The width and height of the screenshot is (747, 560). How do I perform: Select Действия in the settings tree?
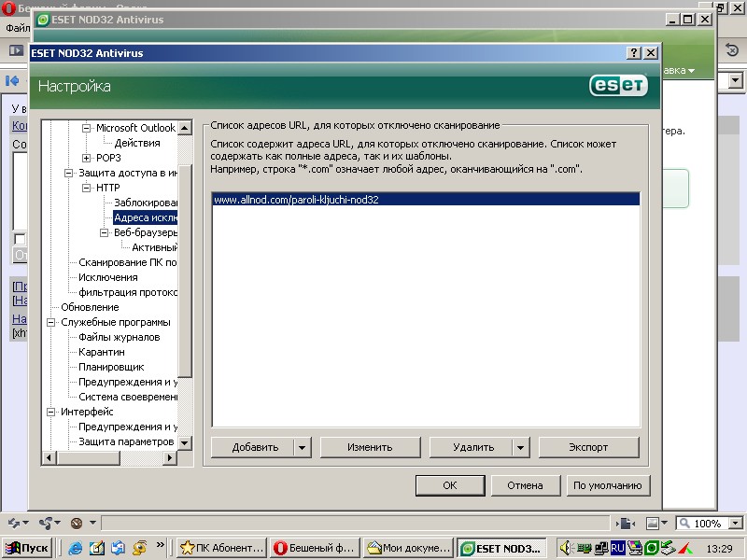point(137,143)
